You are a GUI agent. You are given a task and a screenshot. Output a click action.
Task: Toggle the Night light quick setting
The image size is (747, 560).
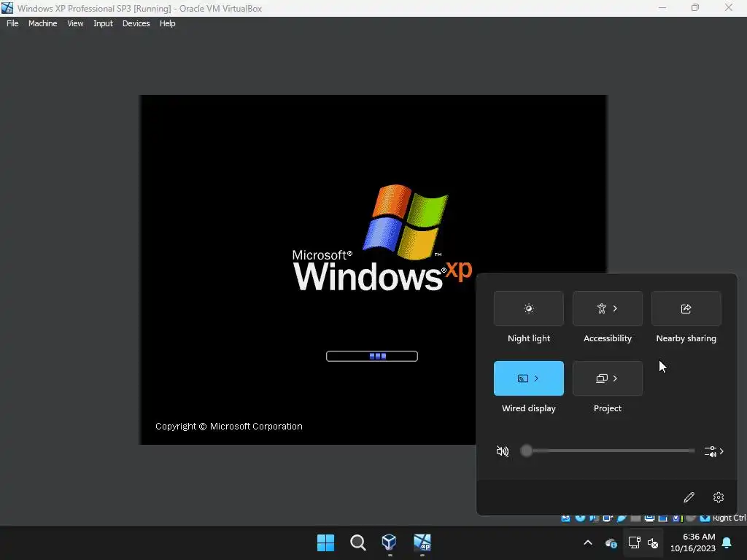coord(528,308)
